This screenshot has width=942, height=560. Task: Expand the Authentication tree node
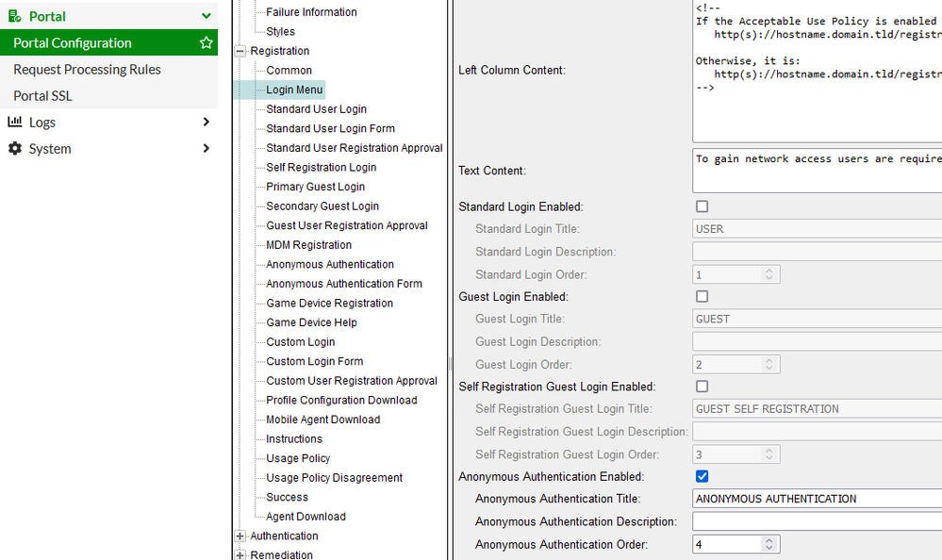[x=240, y=535]
